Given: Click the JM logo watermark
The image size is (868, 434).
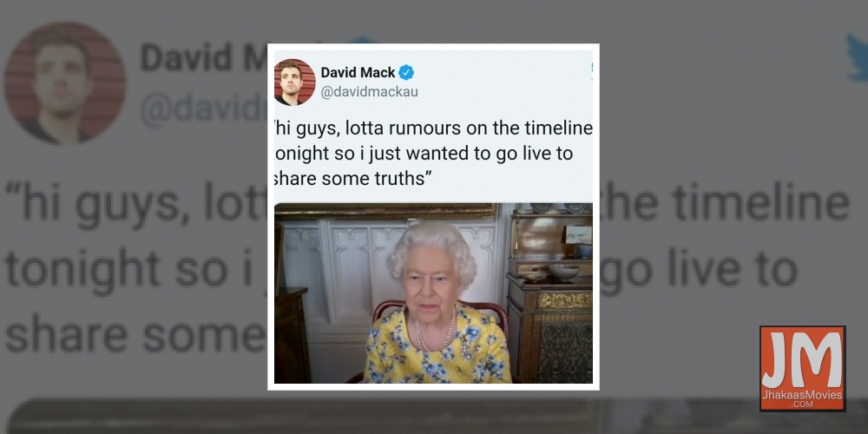Looking at the screenshot, I should (802, 368).
